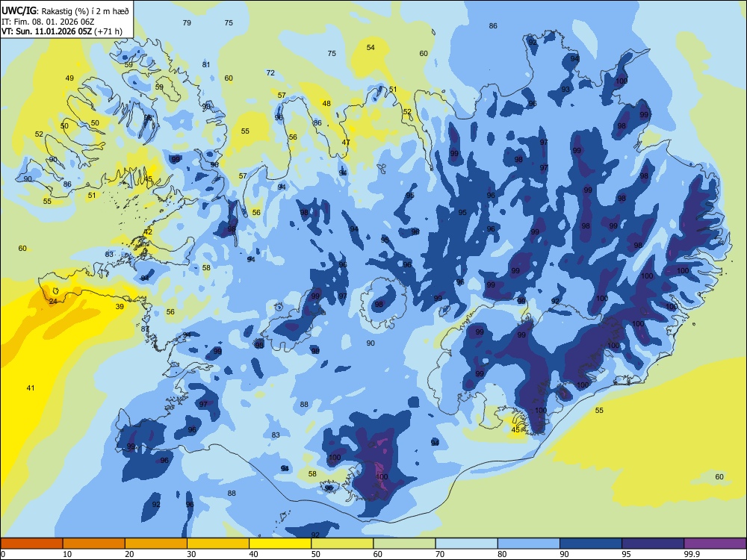This screenshot has width=747, height=560.
Task: Click the '47' humidity value label
Action: point(346,143)
